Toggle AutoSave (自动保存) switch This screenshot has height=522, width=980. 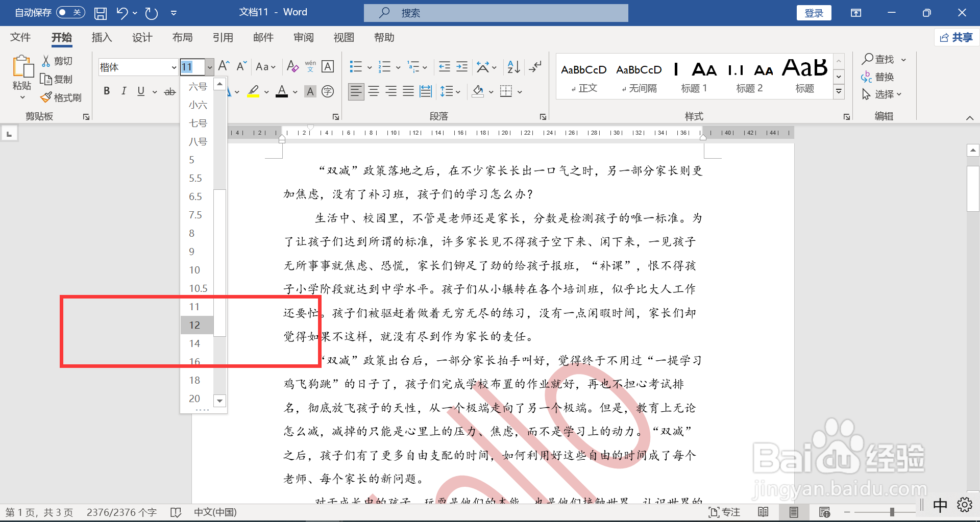(x=70, y=12)
